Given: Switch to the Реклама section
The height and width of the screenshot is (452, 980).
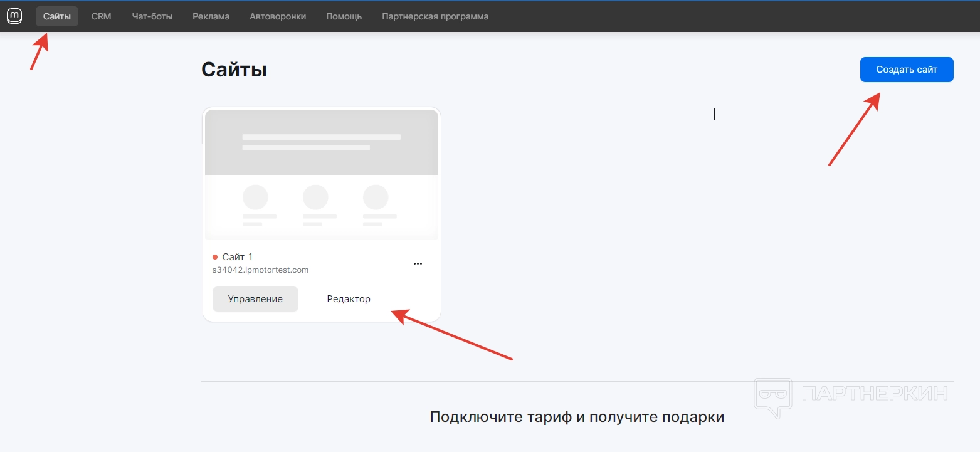Looking at the screenshot, I should pos(211,16).
